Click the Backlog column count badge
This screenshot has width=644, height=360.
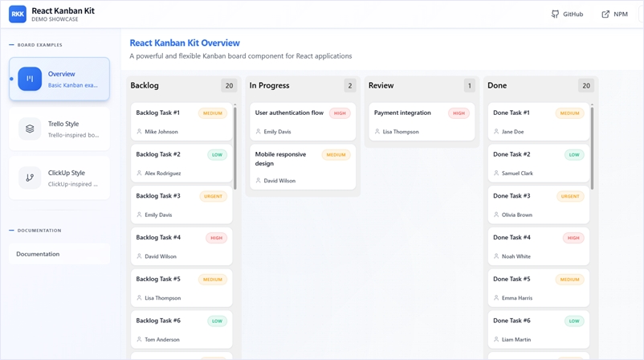[x=229, y=85]
